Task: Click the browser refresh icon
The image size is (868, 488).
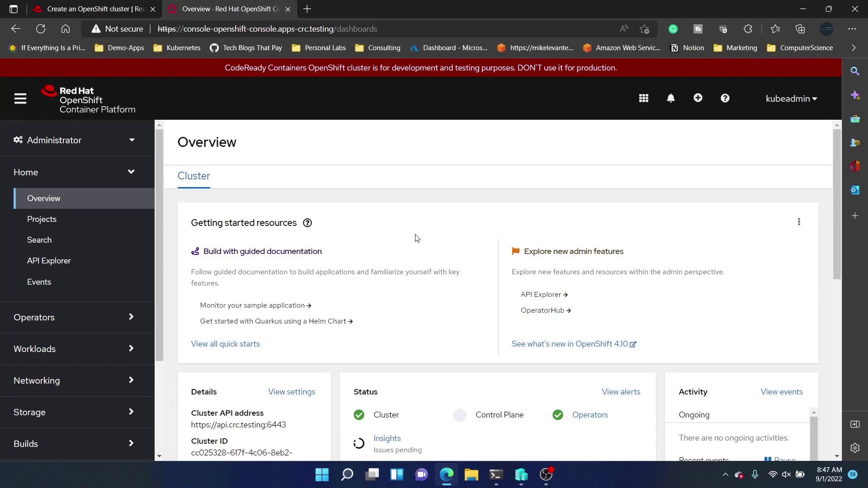Action: click(41, 29)
